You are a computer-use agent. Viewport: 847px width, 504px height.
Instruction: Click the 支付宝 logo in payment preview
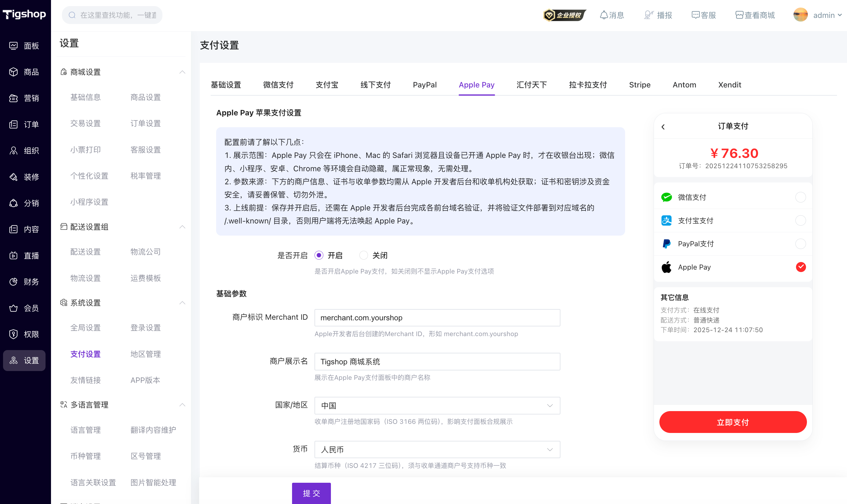coord(666,220)
